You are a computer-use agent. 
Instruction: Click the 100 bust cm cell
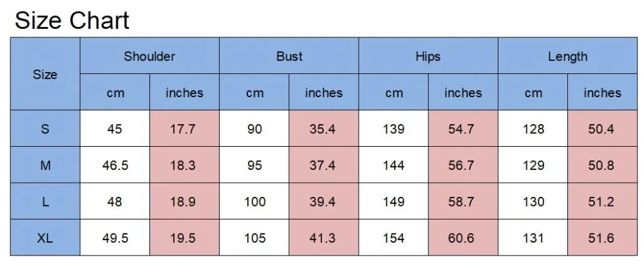coord(254,201)
